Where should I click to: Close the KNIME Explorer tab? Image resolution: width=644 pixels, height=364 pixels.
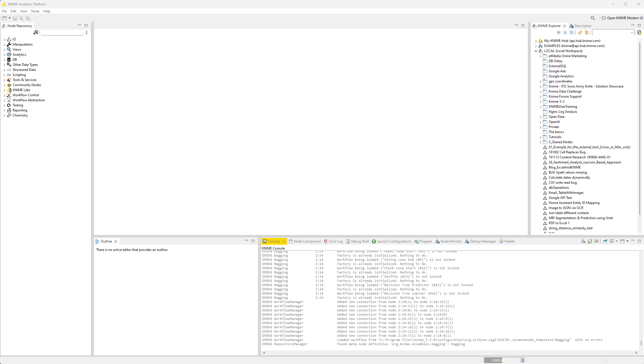pyautogui.click(x=564, y=26)
